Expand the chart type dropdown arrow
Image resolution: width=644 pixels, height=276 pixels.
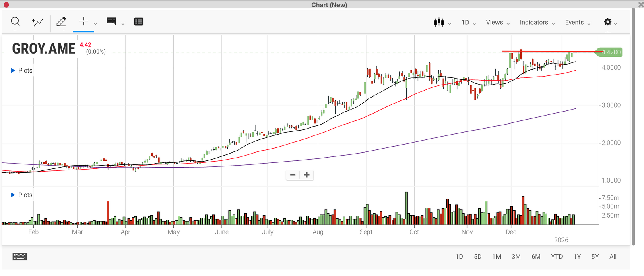(450, 24)
